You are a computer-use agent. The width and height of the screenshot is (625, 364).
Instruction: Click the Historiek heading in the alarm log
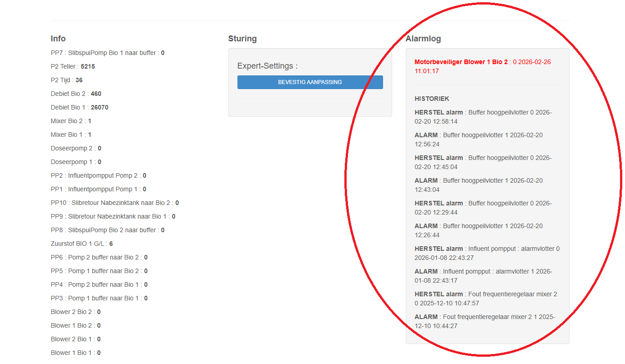[x=432, y=99]
